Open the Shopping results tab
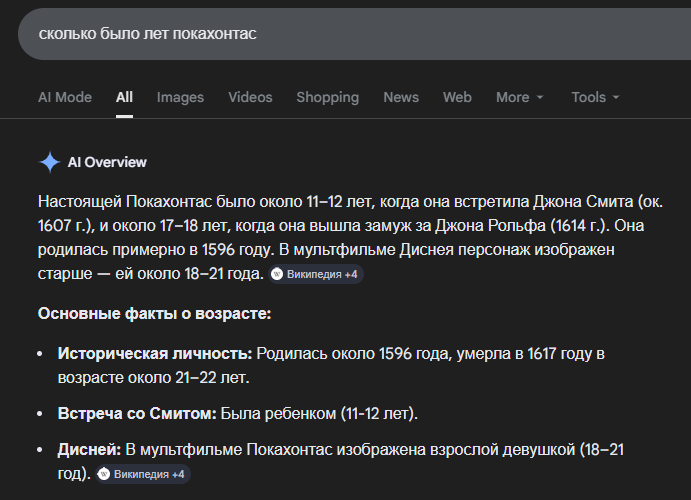691x500 pixels. click(327, 97)
